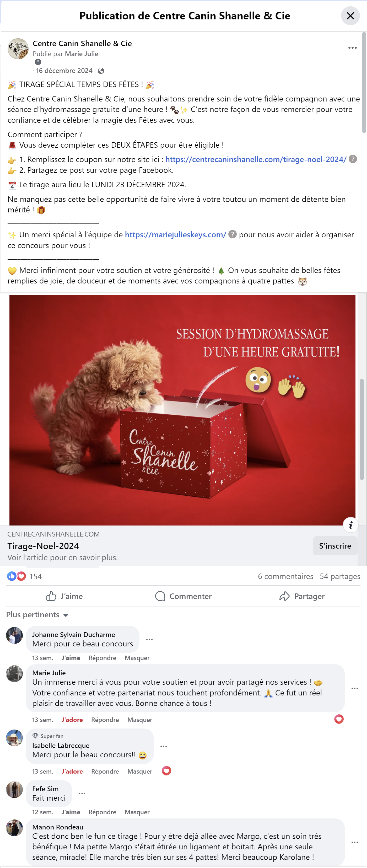Viewport: 367px width, 868px height.
Task: Open options for Isabelle Labrecque comment
Action: point(164,746)
